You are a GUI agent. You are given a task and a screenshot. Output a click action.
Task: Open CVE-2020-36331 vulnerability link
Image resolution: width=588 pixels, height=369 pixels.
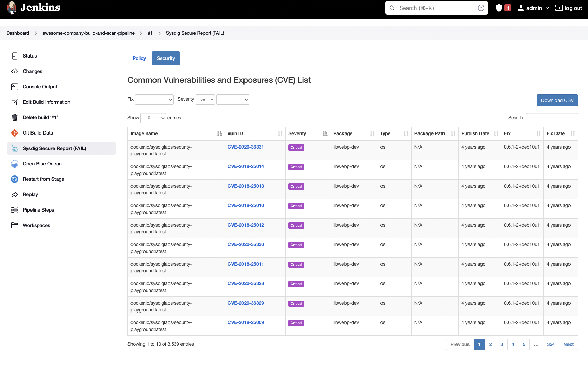[246, 147]
